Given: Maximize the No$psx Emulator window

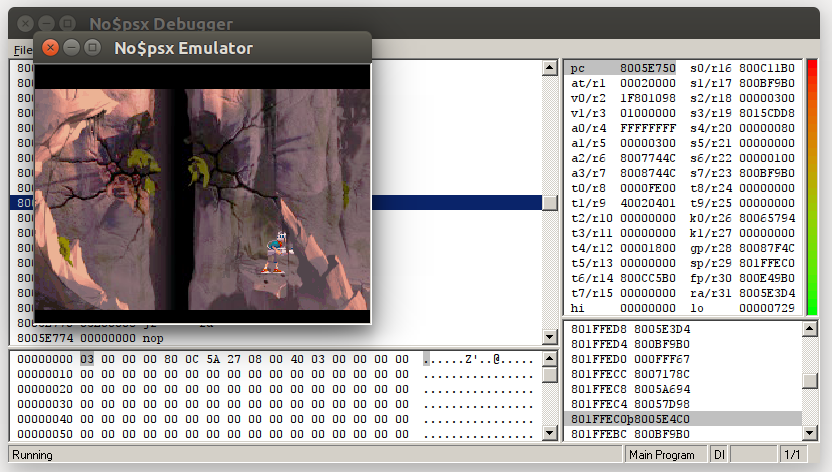Looking at the screenshot, I should (x=92, y=48).
